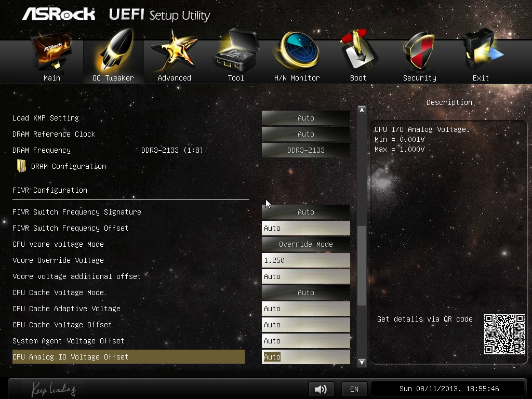
Task: Open the DRAM Configuration submenu
Action: [x=68, y=166]
